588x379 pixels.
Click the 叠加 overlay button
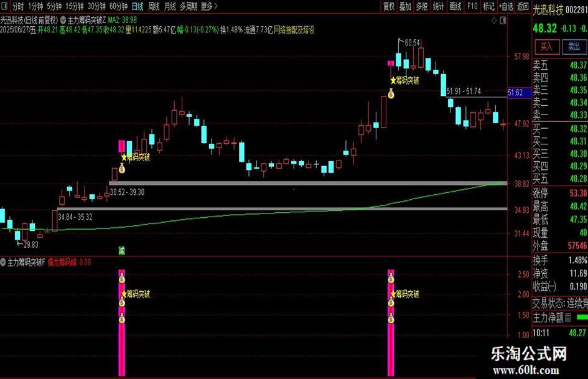coord(405,6)
